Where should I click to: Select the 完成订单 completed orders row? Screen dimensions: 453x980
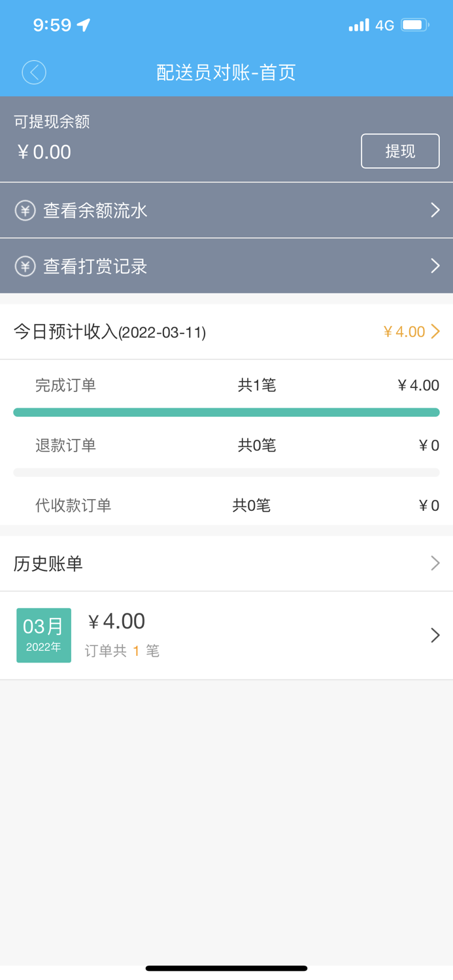click(226, 385)
